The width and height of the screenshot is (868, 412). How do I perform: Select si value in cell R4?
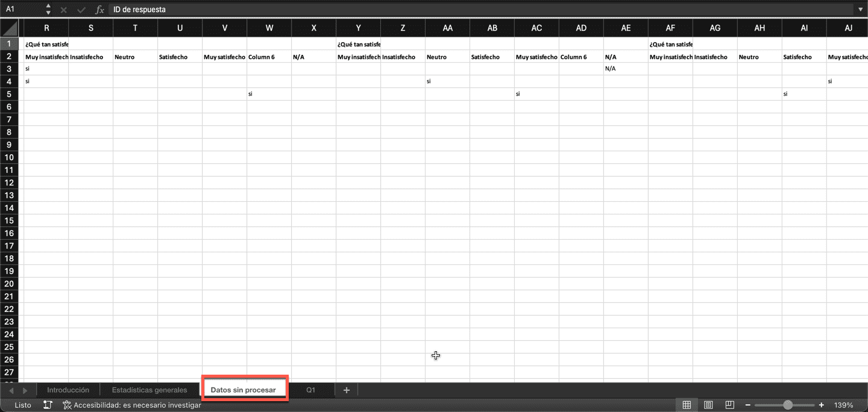46,81
